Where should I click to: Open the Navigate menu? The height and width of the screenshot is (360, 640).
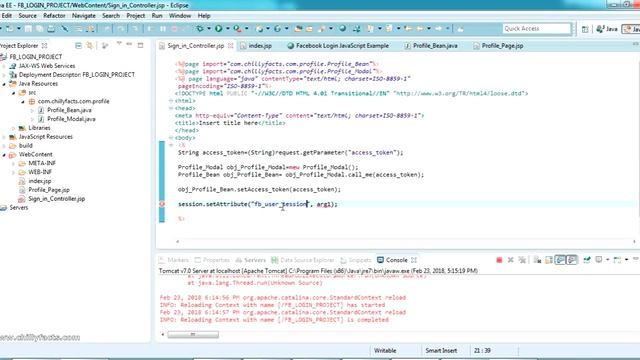pos(84,16)
